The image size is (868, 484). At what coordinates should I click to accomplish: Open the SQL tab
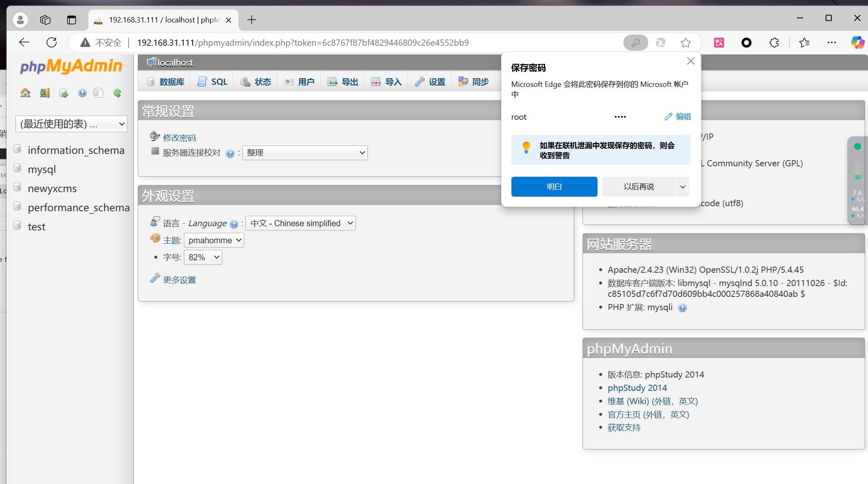(213, 82)
